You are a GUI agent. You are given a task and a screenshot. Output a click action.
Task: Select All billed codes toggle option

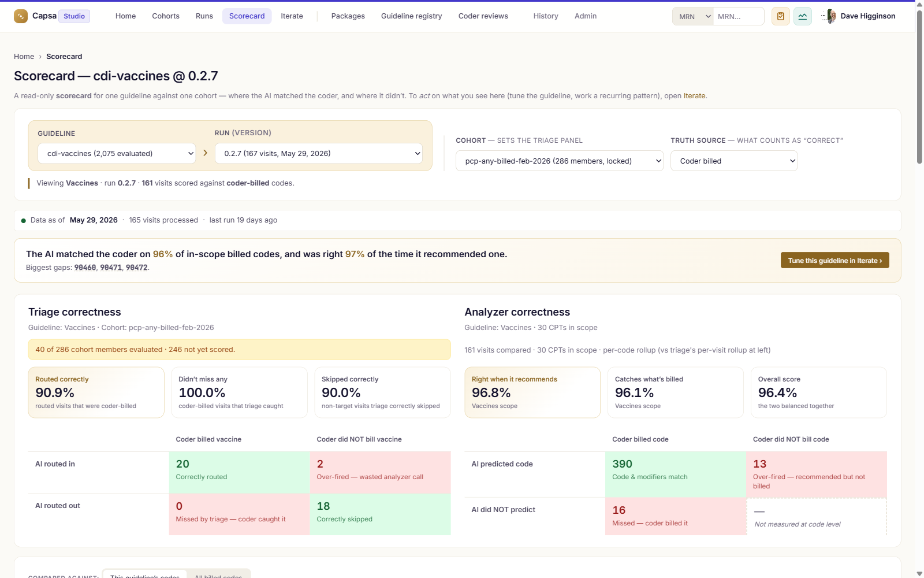[x=218, y=574]
